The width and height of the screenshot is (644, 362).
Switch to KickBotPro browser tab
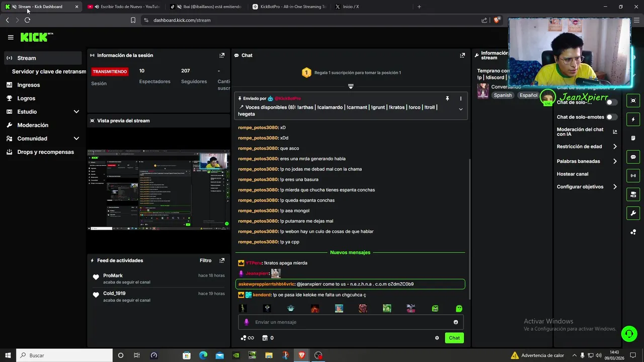point(289,7)
